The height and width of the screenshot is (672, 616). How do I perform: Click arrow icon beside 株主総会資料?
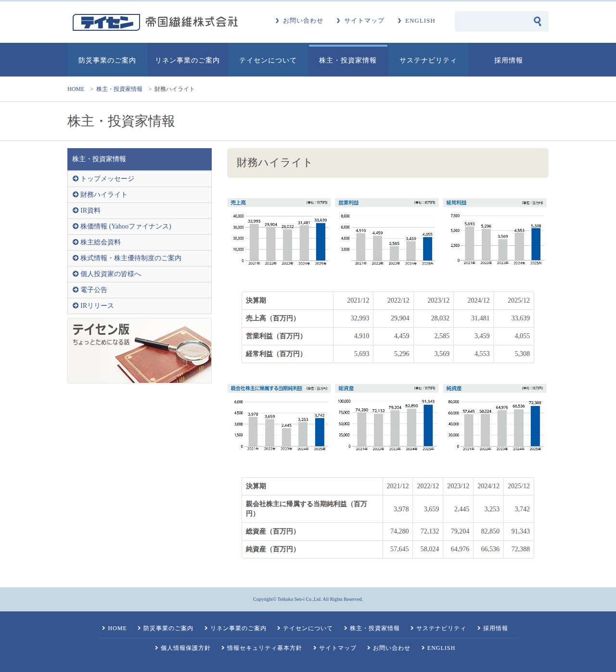click(76, 242)
